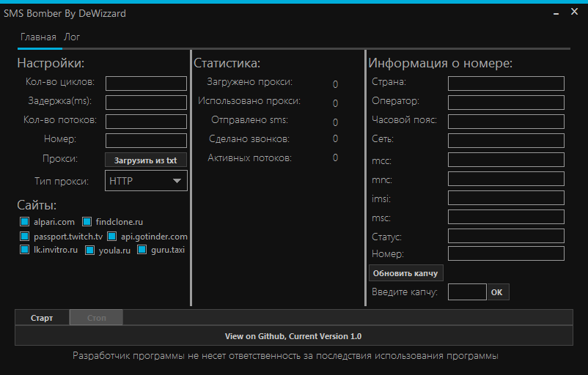Switch to the Лог tab
The height and width of the screenshot is (375, 588).
tap(72, 37)
